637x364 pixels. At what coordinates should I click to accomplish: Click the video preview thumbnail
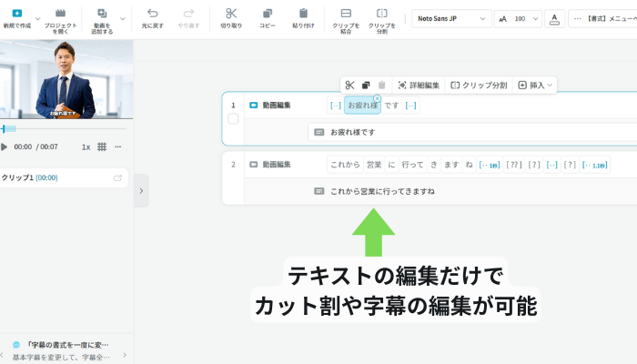[66, 79]
